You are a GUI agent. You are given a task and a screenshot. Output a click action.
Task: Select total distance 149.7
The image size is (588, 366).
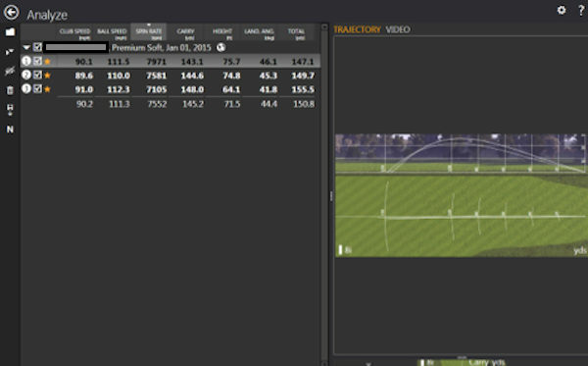click(303, 76)
